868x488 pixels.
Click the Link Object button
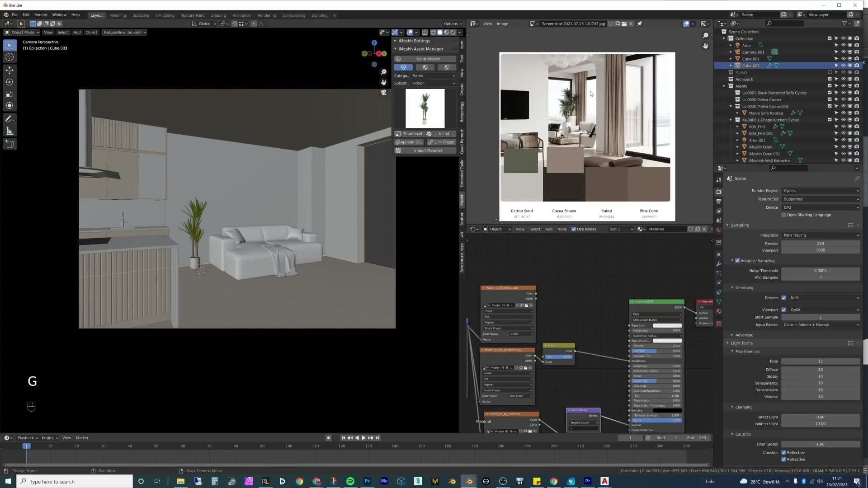tap(441, 142)
